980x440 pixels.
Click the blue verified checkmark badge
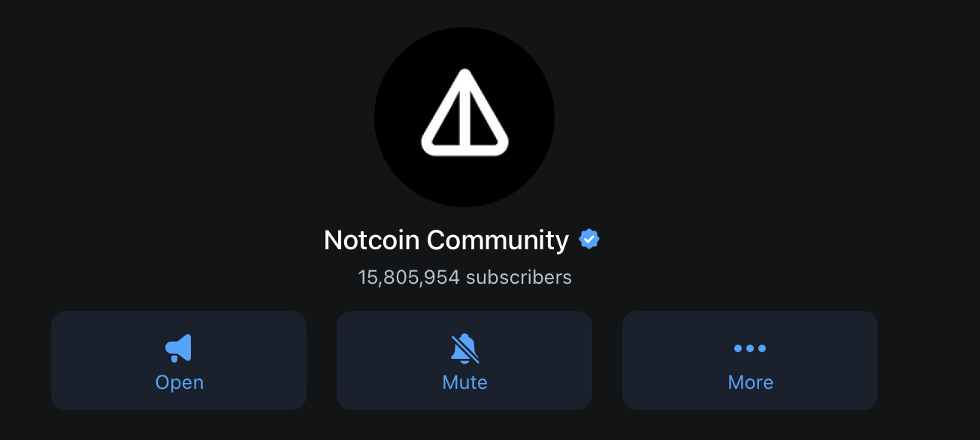[x=589, y=240]
